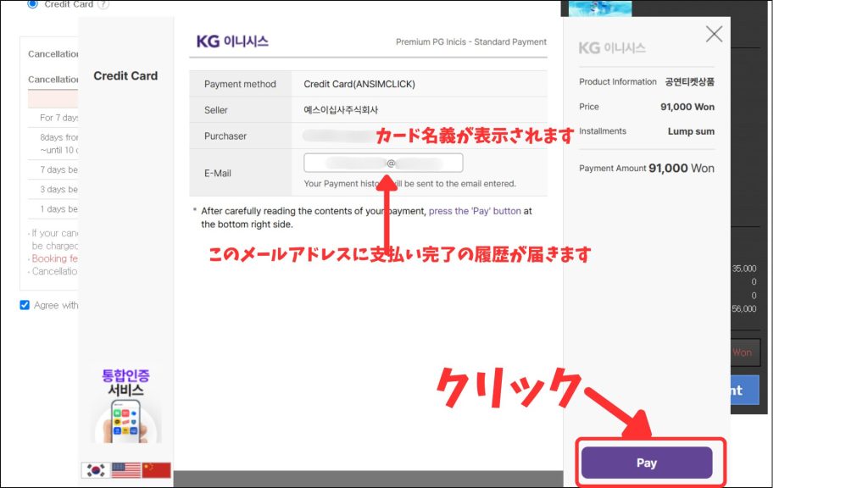Open the integrated authentication service banner
This screenshot has width=868, height=488.
[x=125, y=407]
